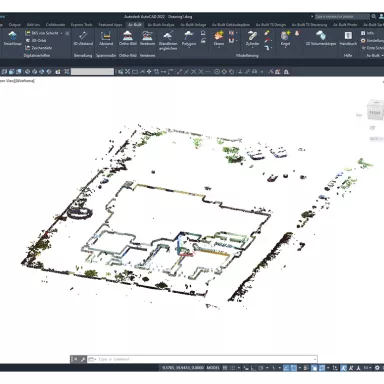The width and height of the screenshot is (384, 384).
Task: Click the Zeichentiefe option
Action: (x=38, y=48)
